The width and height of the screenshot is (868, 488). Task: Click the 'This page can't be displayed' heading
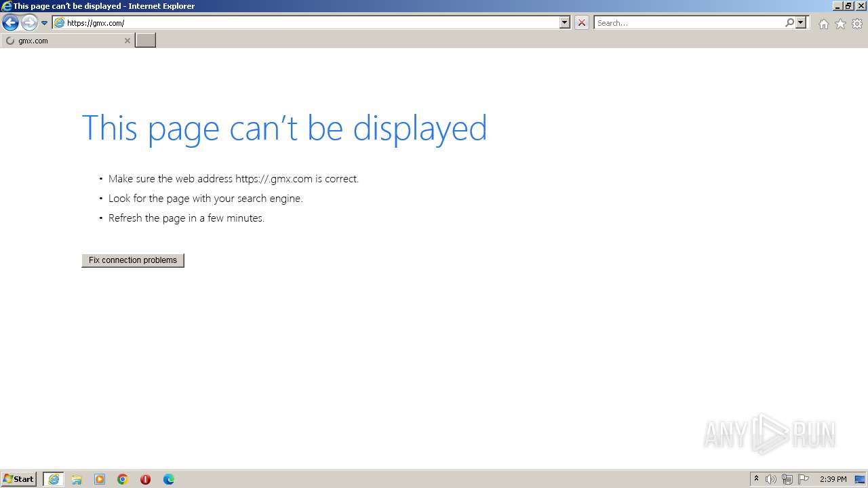[x=284, y=127]
